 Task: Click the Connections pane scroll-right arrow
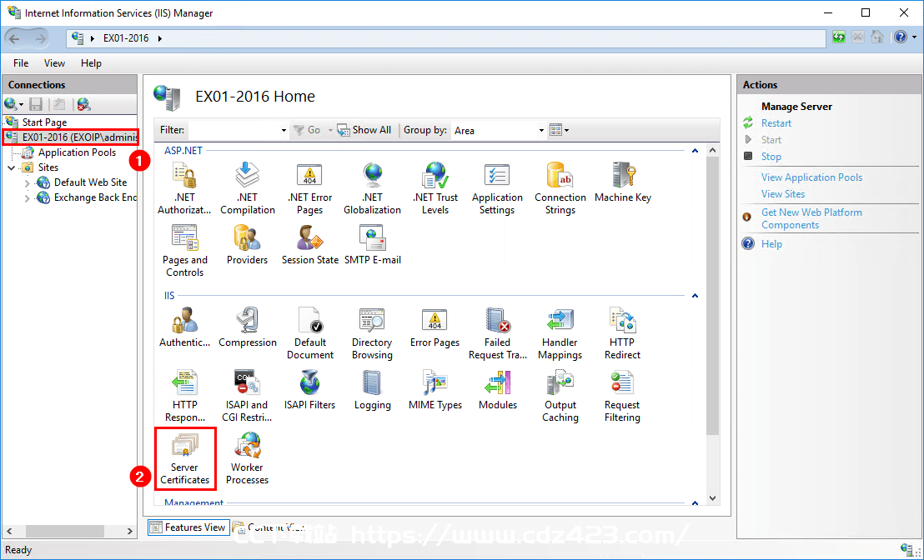coord(130,531)
